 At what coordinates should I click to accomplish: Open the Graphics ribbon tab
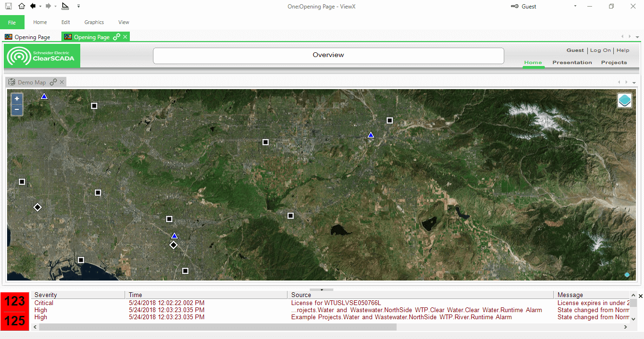94,22
